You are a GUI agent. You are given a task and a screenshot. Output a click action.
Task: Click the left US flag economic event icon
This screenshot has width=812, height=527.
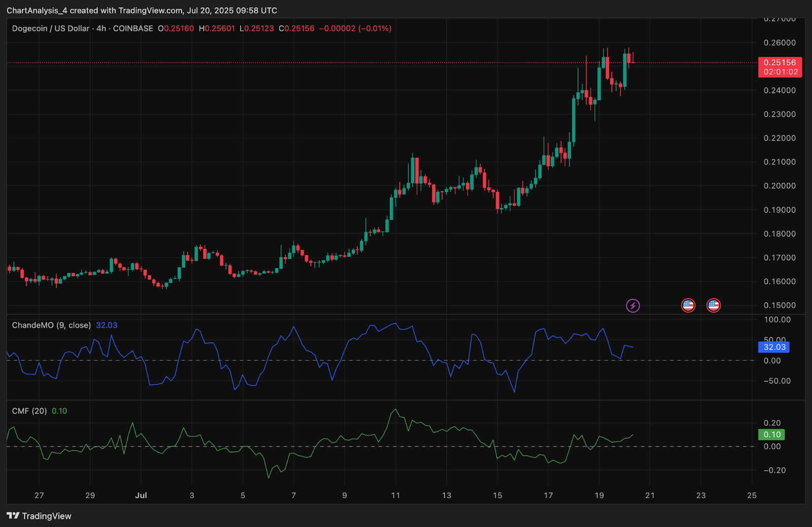pos(688,305)
